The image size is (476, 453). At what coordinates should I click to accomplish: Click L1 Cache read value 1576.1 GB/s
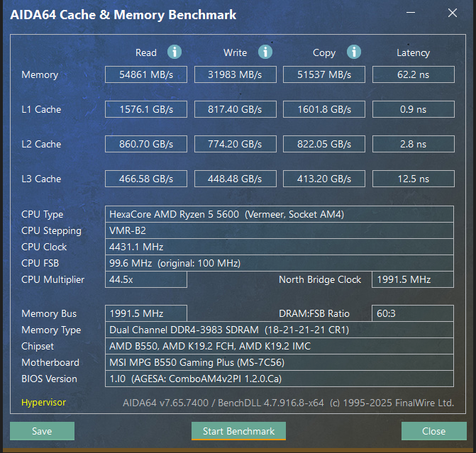[146, 109]
